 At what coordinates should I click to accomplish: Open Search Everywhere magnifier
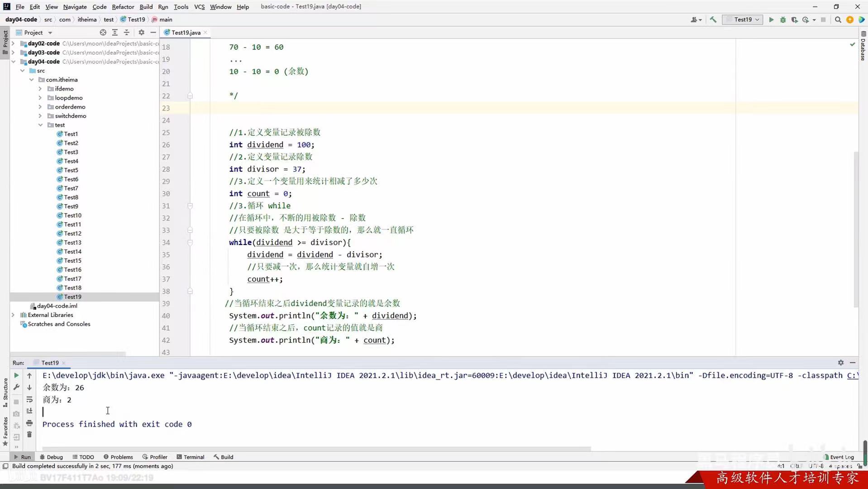click(x=838, y=19)
